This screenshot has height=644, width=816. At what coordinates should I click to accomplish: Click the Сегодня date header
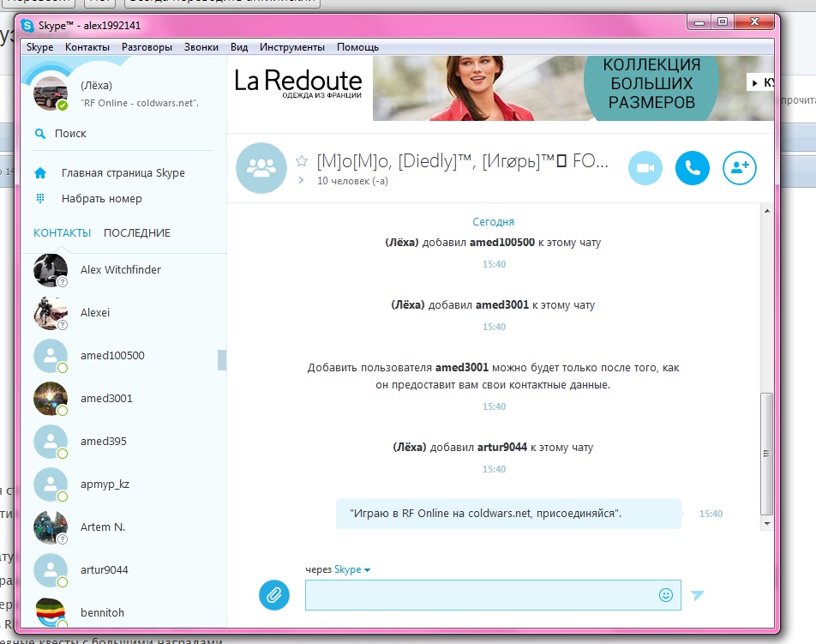[x=493, y=222]
